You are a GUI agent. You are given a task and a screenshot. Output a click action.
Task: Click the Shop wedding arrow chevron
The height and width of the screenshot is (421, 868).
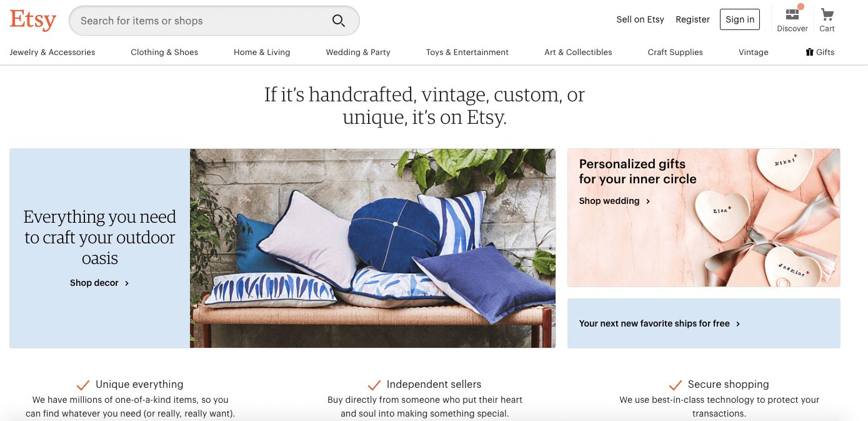click(648, 201)
